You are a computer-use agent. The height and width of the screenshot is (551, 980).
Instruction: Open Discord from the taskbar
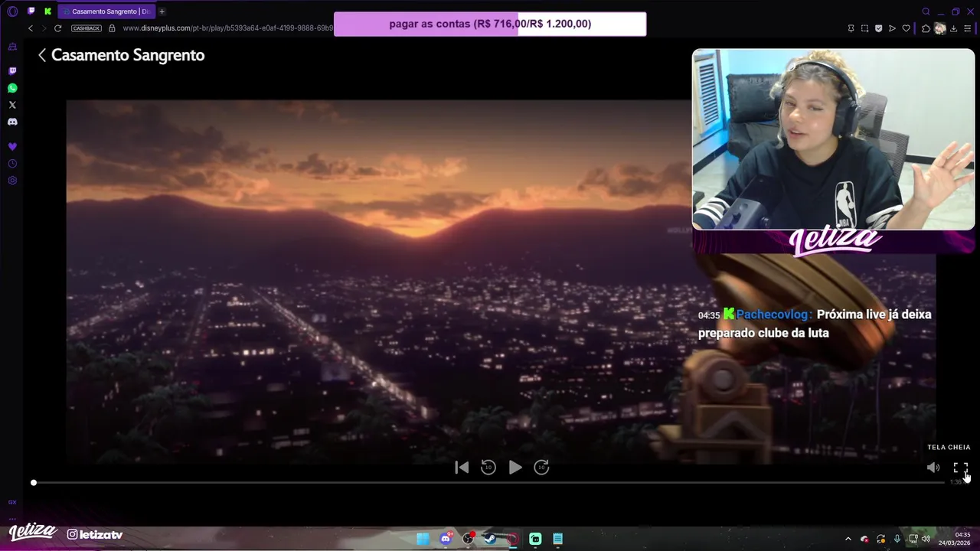tap(446, 539)
